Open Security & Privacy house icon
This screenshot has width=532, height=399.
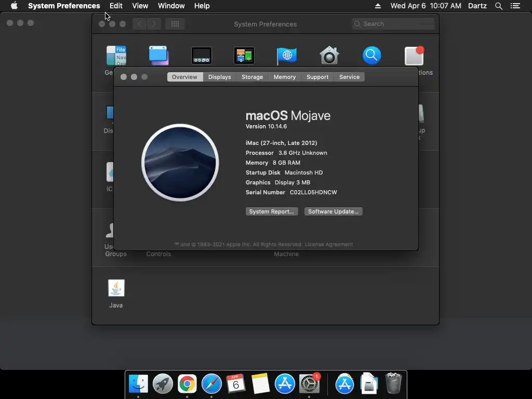[x=329, y=55]
